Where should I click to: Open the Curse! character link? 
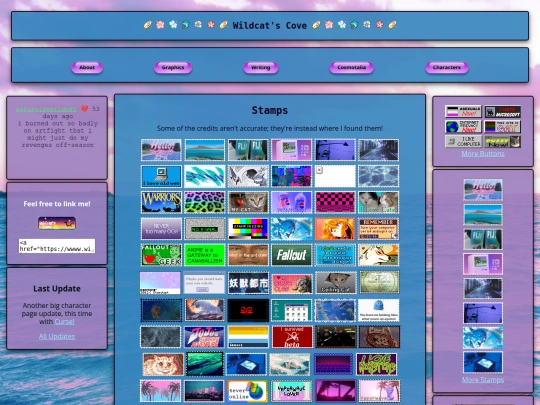tap(64, 322)
